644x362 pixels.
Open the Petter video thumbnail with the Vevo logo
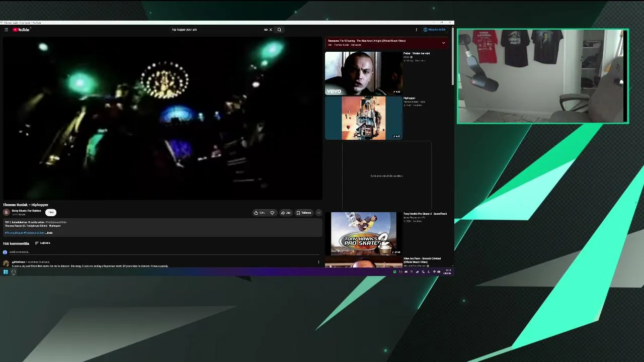pos(363,73)
